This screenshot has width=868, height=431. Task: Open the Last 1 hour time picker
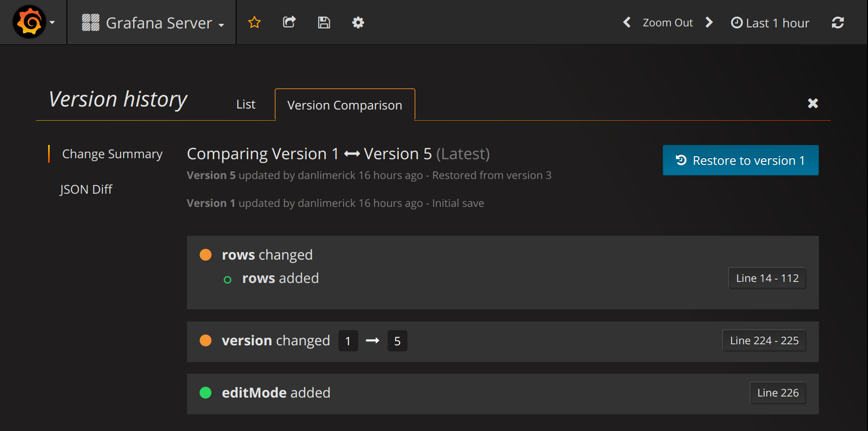click(770, 23)
